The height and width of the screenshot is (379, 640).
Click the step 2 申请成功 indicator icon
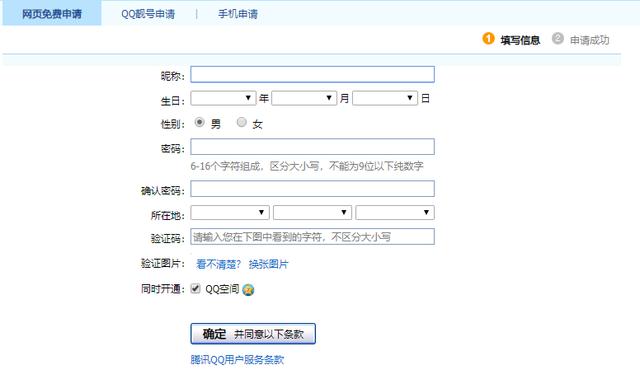click(558, 38)
